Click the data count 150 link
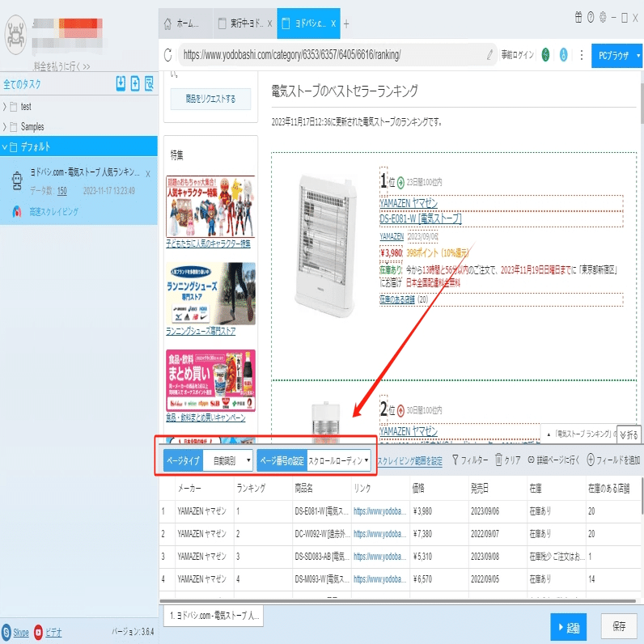The image size is (644, 644). click(61, 191)
